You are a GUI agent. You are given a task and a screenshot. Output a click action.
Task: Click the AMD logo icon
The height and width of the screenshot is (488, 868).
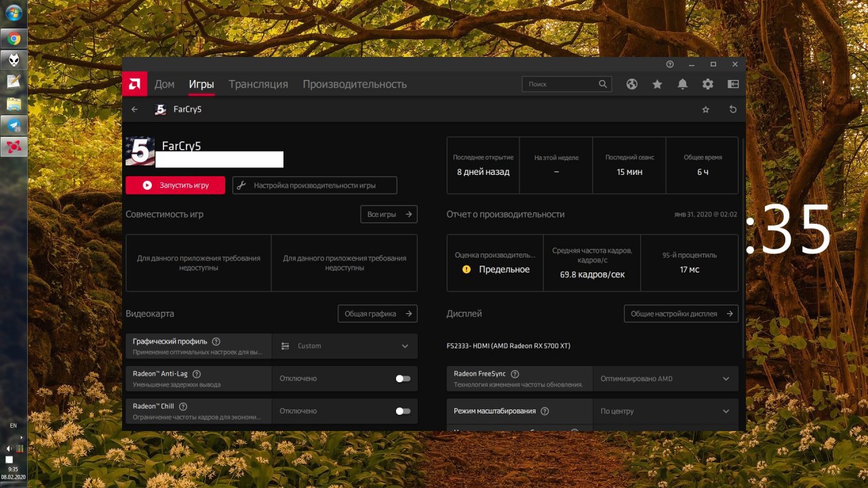click(134, 84)
